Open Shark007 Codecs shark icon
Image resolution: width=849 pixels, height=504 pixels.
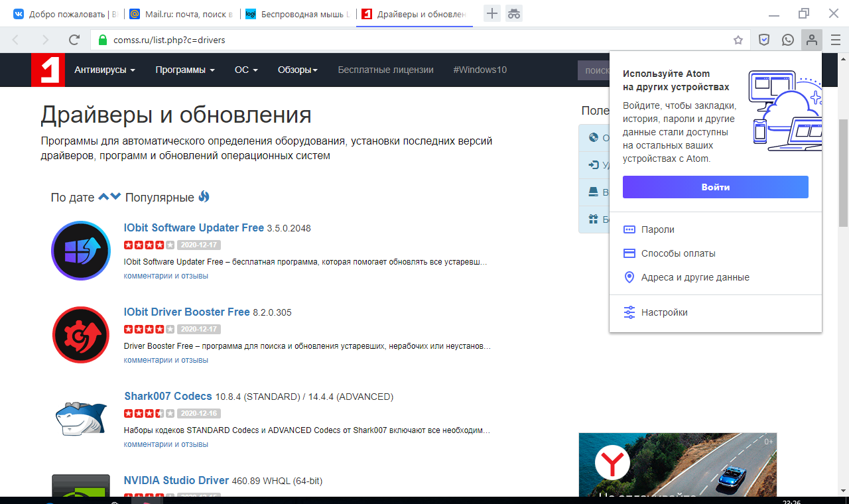(x=81, y=418)
